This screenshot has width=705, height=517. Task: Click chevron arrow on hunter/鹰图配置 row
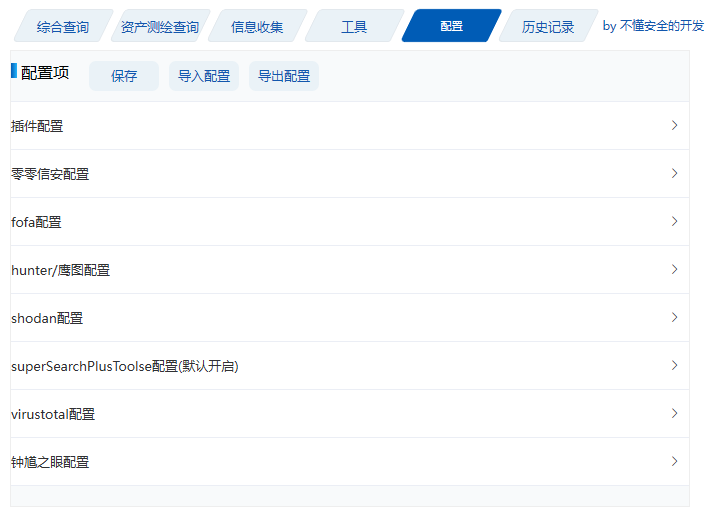[x=675, y=270]
